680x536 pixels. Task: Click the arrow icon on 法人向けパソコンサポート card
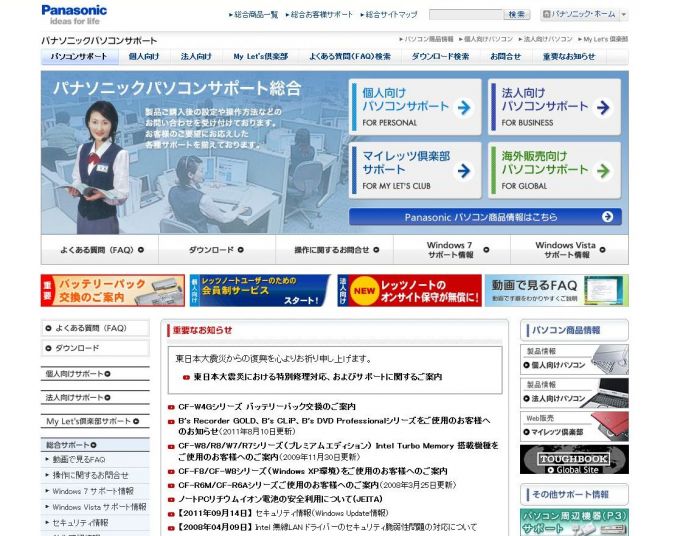[x=603, y=107]
